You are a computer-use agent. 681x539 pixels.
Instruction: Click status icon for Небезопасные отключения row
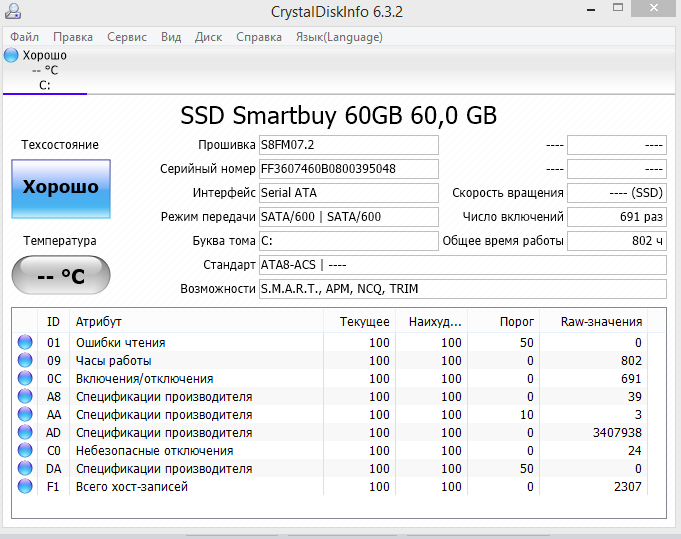pyautogui.click(x=25, y=451)
